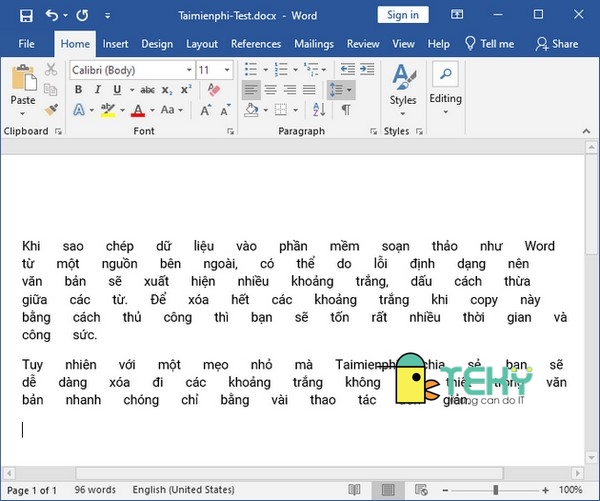Screen dimensions: 600x501
Task: Sort text with the A-Z icon
Action: tap(319, 110)
